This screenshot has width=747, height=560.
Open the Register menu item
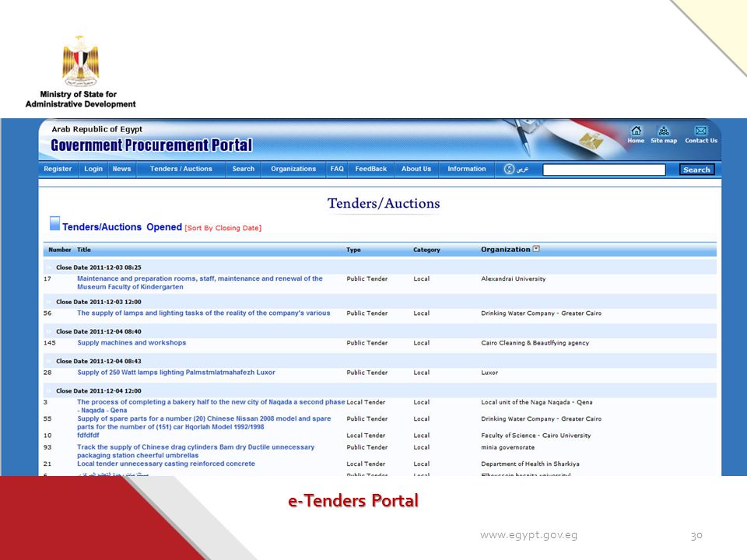click(x=58, y=169)
